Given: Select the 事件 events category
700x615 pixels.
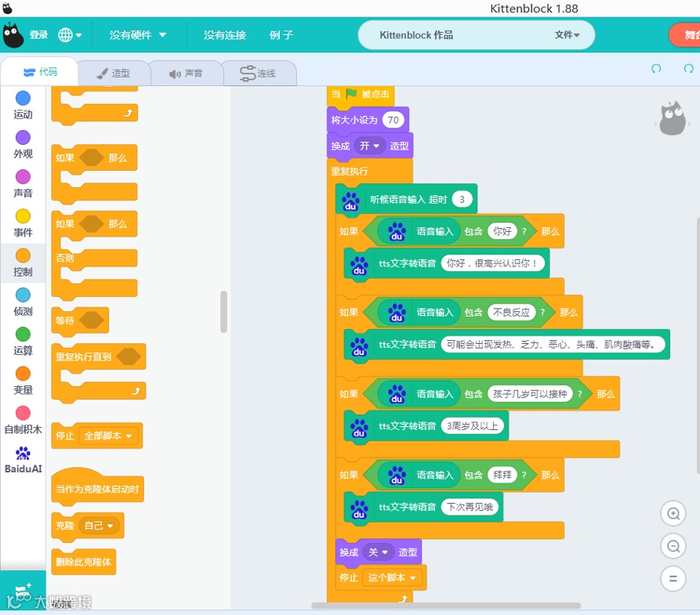Looking at the screenshot, I should 23,223.
